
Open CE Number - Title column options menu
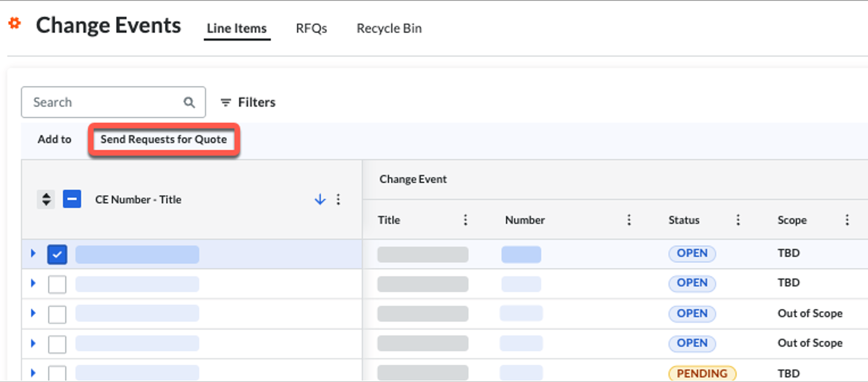coord(338,199)
